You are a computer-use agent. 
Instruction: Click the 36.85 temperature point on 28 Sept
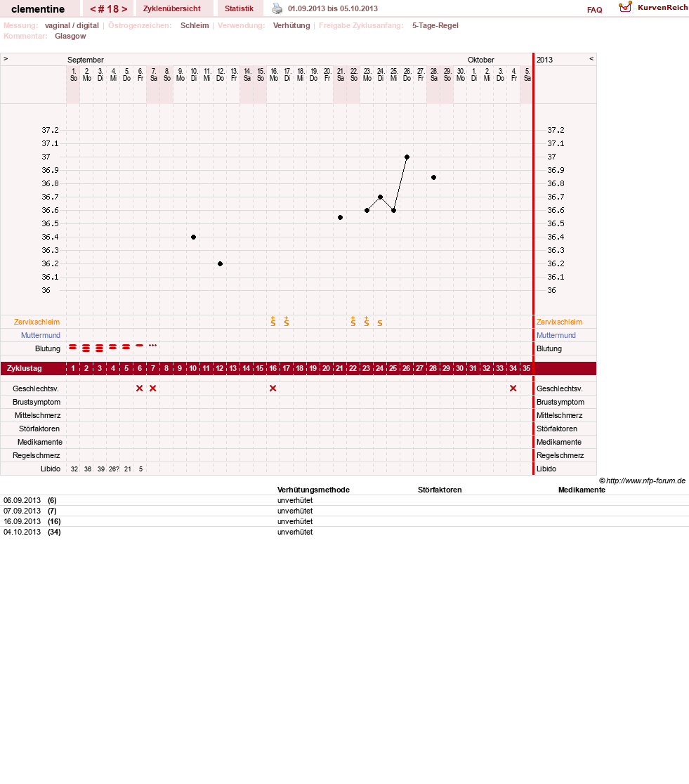[x=433, y=178]
